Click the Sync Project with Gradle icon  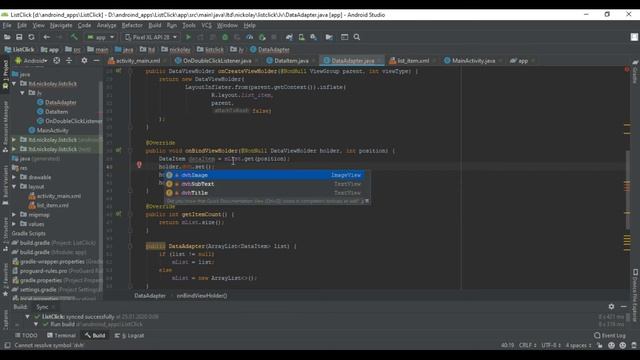point(289,37)
